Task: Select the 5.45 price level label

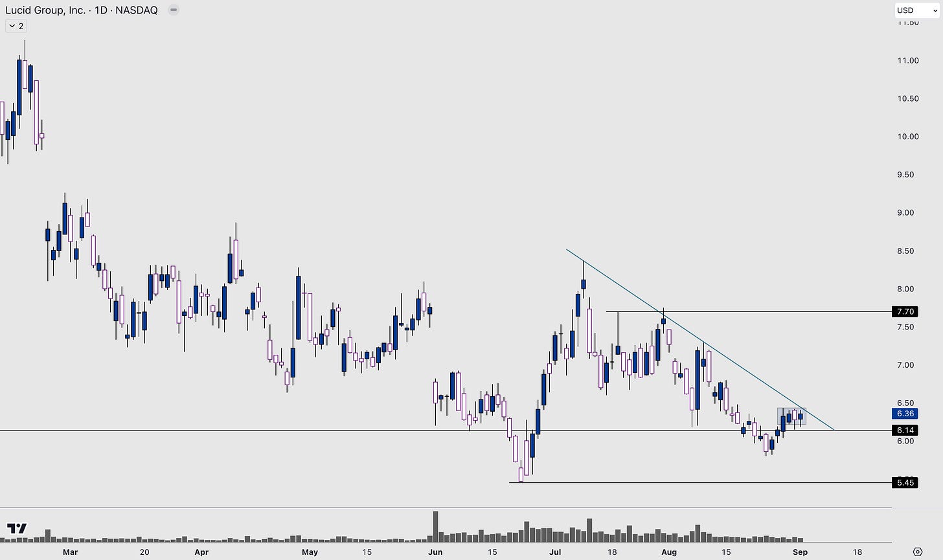Action: [x=905, y=482]
